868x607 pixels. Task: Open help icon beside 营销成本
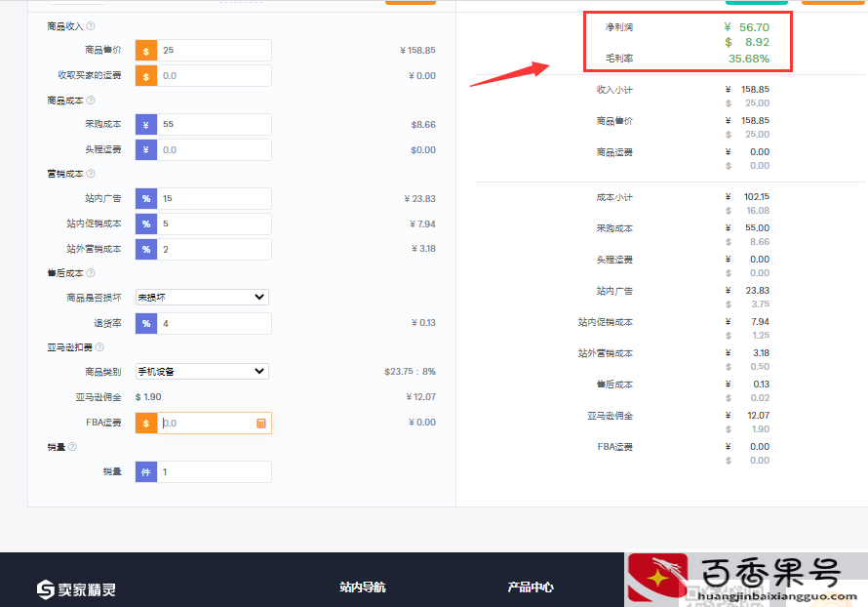tap(91, 174)
